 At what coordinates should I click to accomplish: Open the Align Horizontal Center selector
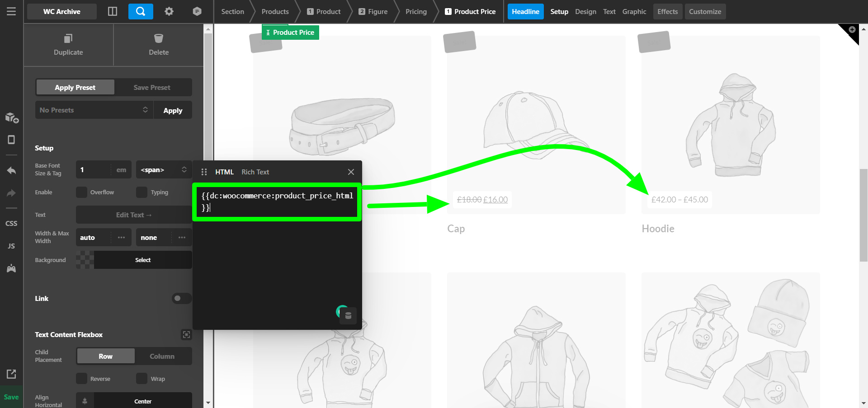point(143,401)
